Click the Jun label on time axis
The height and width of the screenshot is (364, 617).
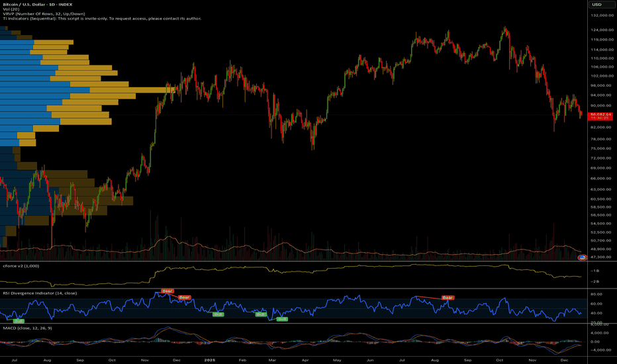370,360
